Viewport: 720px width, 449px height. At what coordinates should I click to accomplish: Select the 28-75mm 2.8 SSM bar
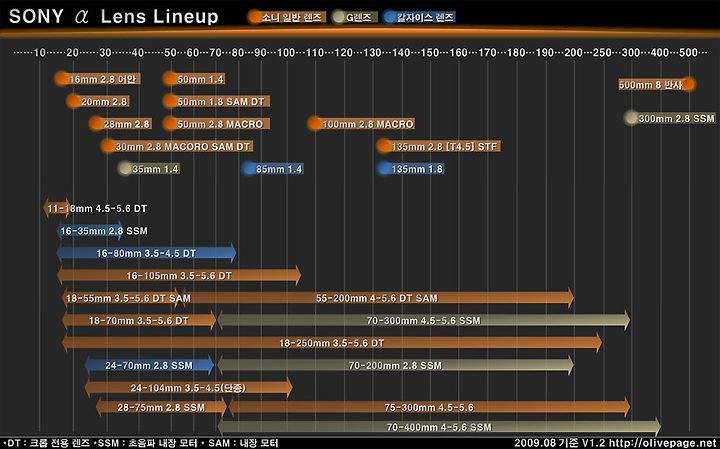coord(161,407)
